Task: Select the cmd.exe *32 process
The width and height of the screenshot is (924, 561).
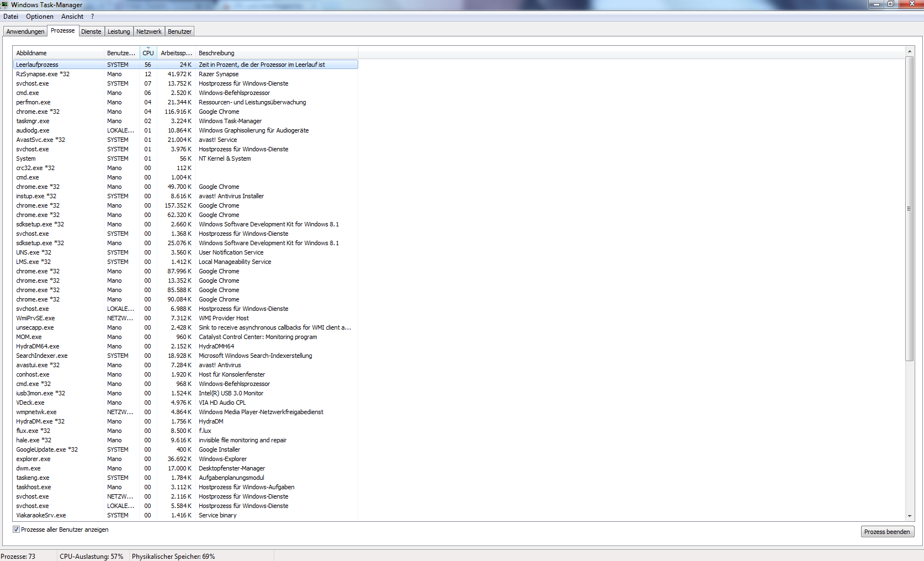Action: [185, 384]
